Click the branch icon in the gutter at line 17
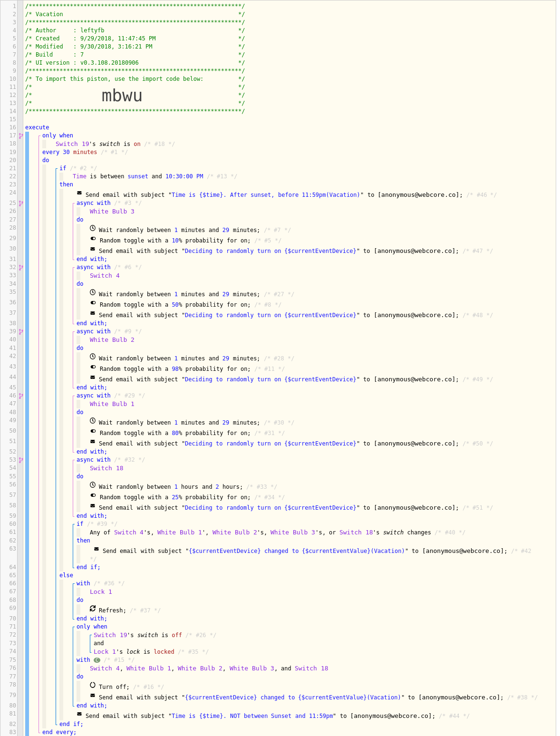Image resolution: width=560 pixels, height=736 pixels. [21, 136]
